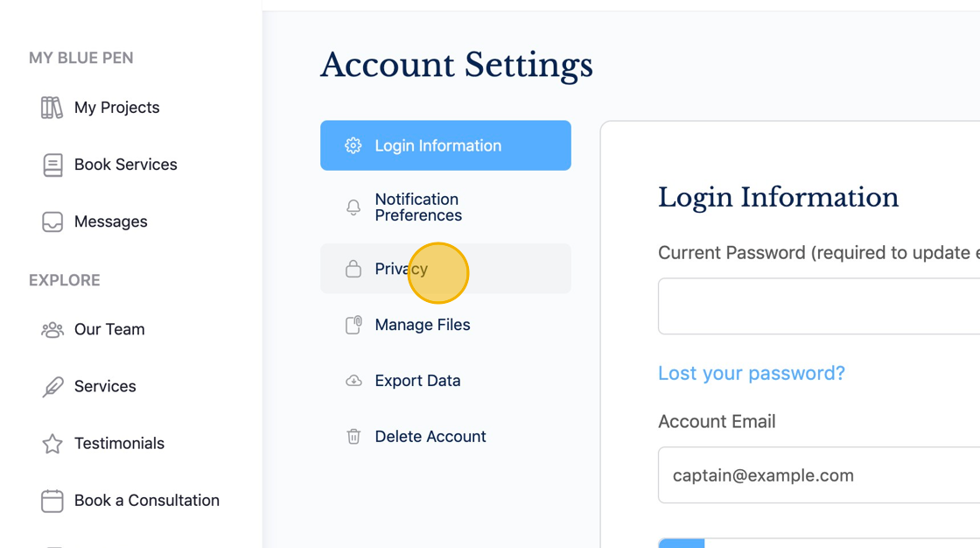Click the Messages inbox icon
The height and width of the screenshot is (548, 980).
pyautogui.click(x=52, y=221)
